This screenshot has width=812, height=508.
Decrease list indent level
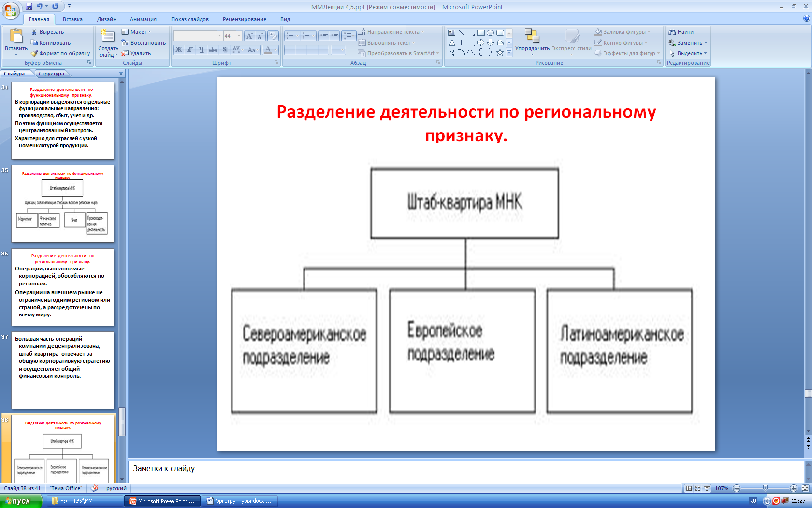[x=324, y=36]
